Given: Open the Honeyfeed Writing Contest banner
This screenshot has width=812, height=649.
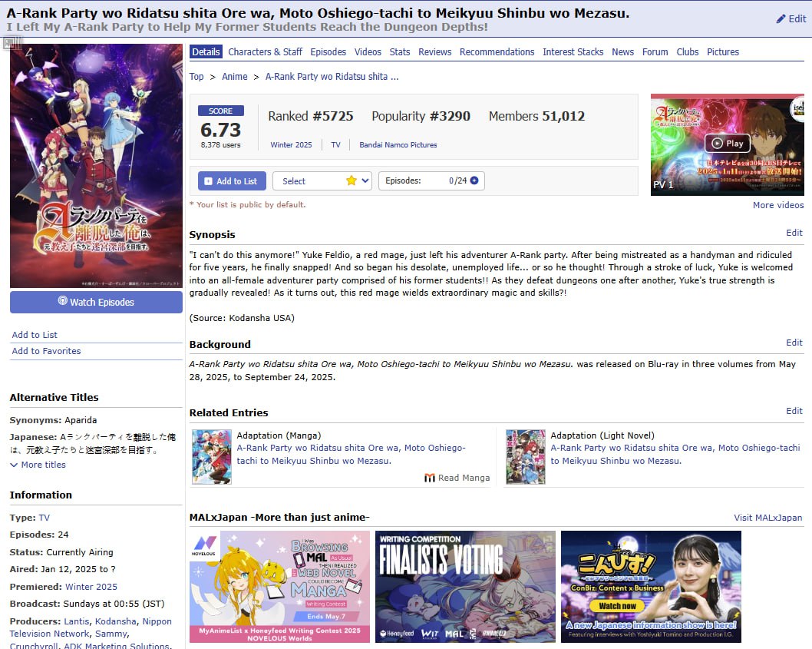Looking at the screenshot, I should point(279,587).
